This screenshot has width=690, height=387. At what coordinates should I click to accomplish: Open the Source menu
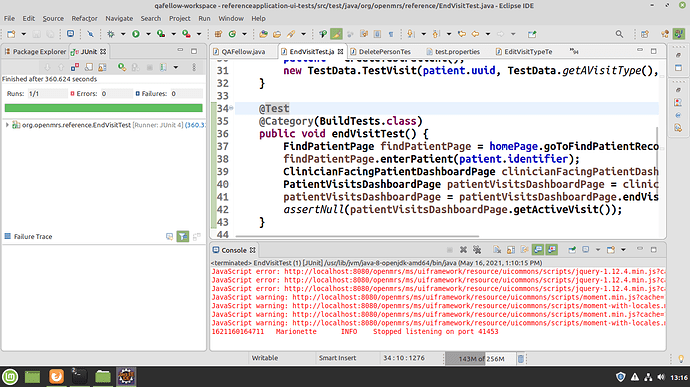point(53,18)
